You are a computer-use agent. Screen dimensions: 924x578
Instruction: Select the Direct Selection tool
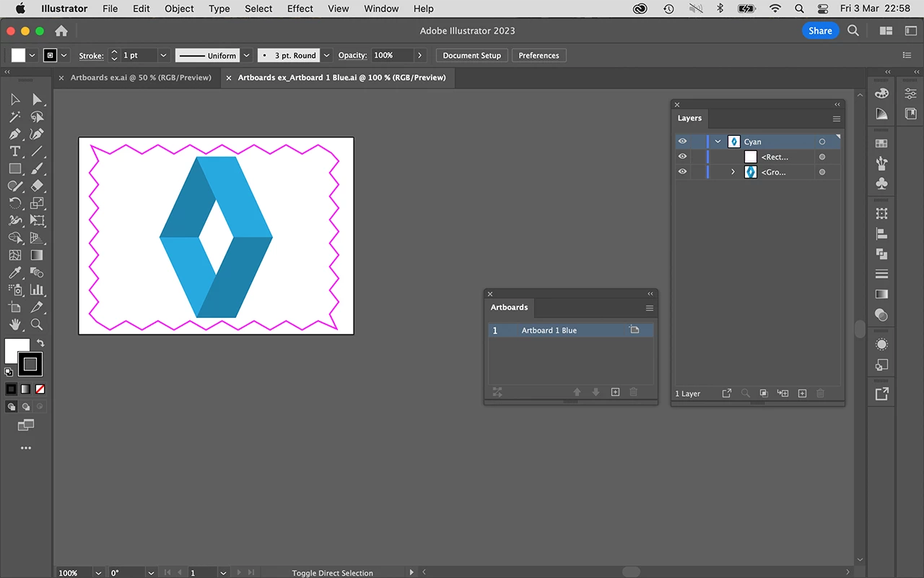pyautogui.click(x=38, y=100)
